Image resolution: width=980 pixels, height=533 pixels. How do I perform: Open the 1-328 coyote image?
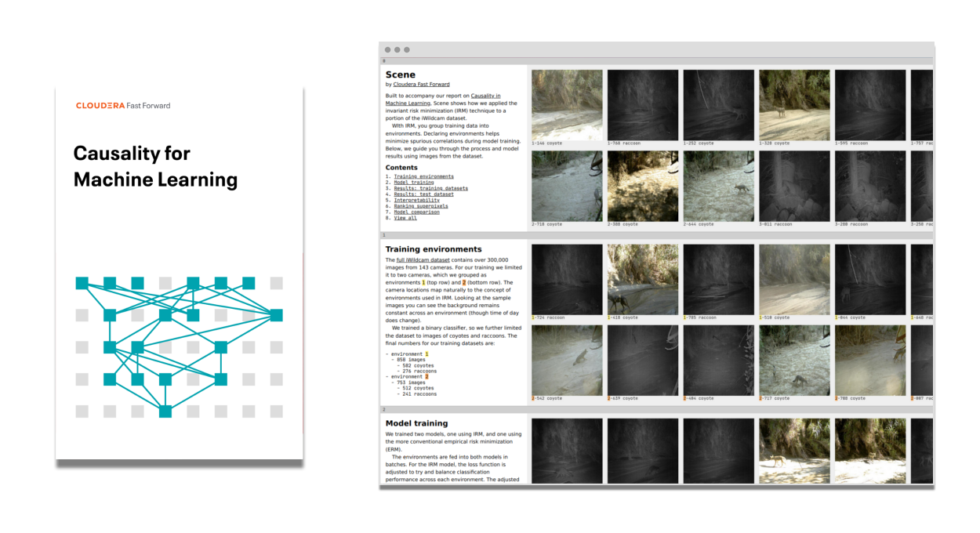tap(794, 105)
